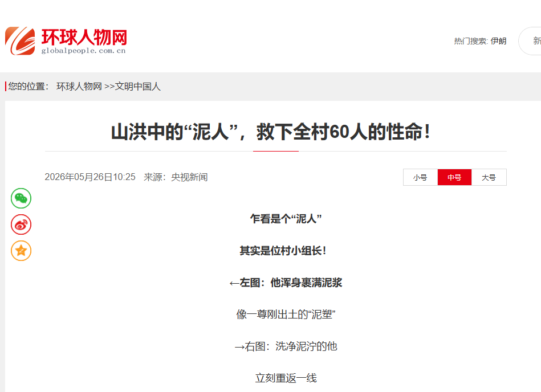This screenshot has height=392, width=541.
Task: Share article via WeChat icon
Action: pos(21,198)
